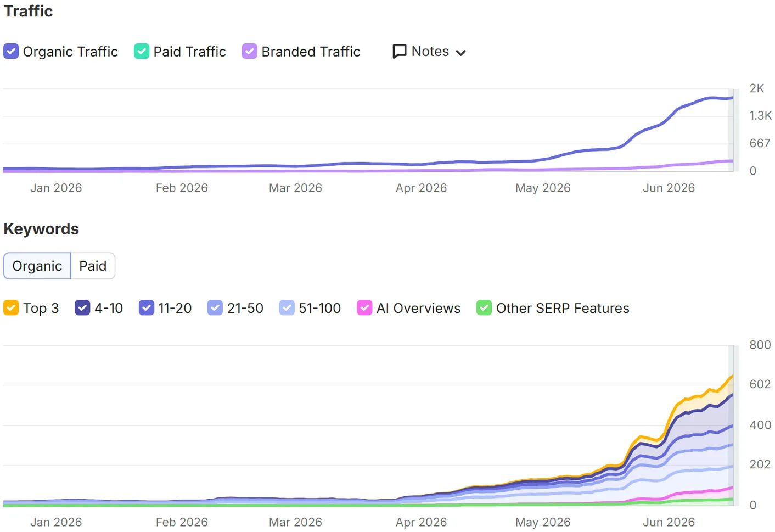The height and width of the screenshot is (532, 775).
Task: Click the Organic Traffic legend label
Action: point(70,52)
